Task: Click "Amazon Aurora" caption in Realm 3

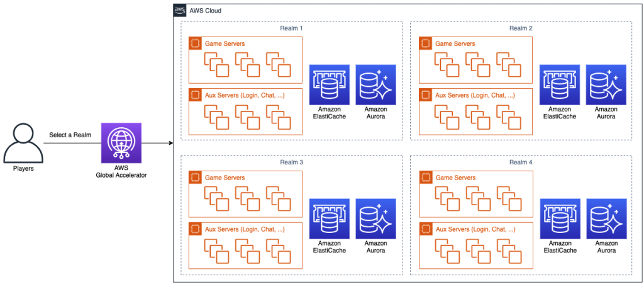Action: [375, 247]
